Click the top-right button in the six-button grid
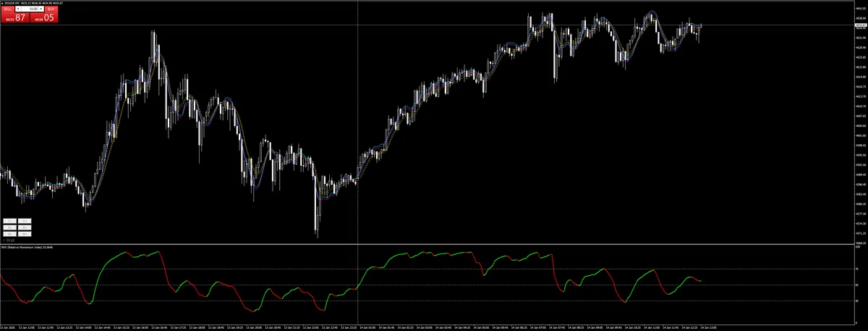The width and height of the screenshot is (868, 331). click(25, 221)
